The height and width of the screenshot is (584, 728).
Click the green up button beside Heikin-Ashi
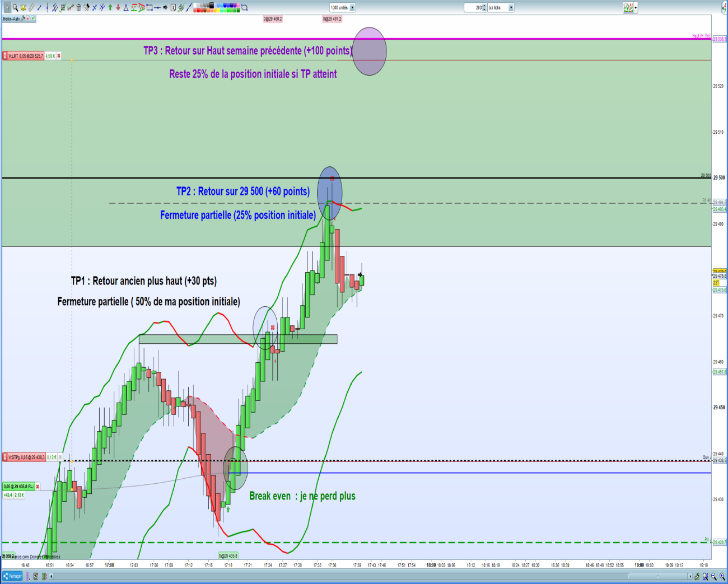click(34, 18)
